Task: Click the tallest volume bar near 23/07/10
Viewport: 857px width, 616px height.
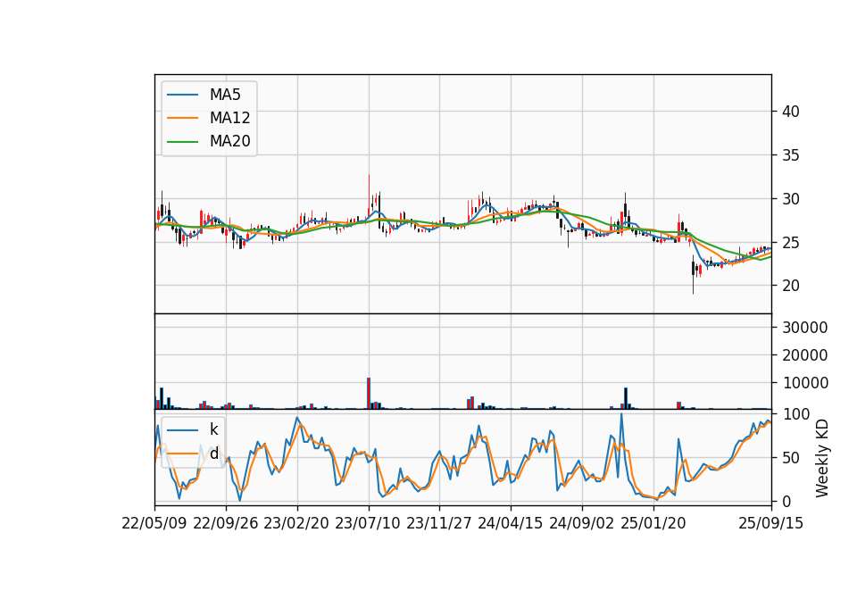Action: pyautogui.click(x=369, y=394)
